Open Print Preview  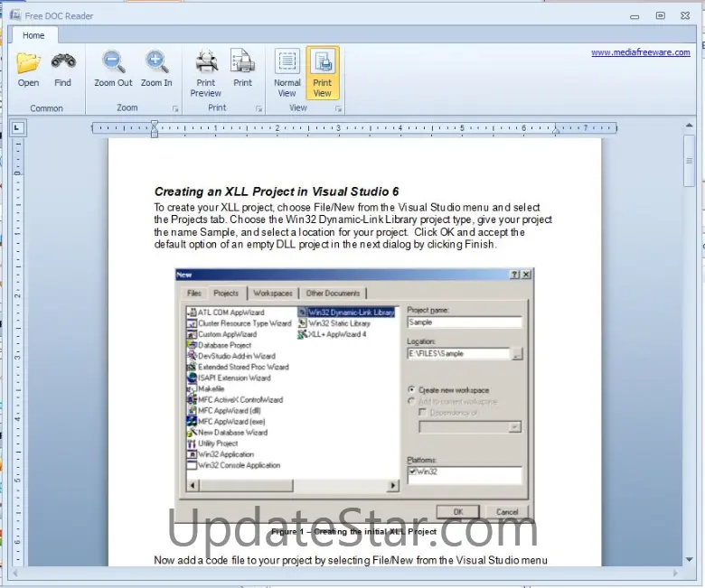point(206,74)
